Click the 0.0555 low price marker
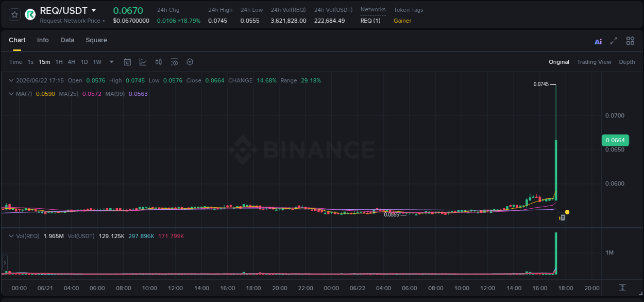644x302 pixels. point(392,214)
